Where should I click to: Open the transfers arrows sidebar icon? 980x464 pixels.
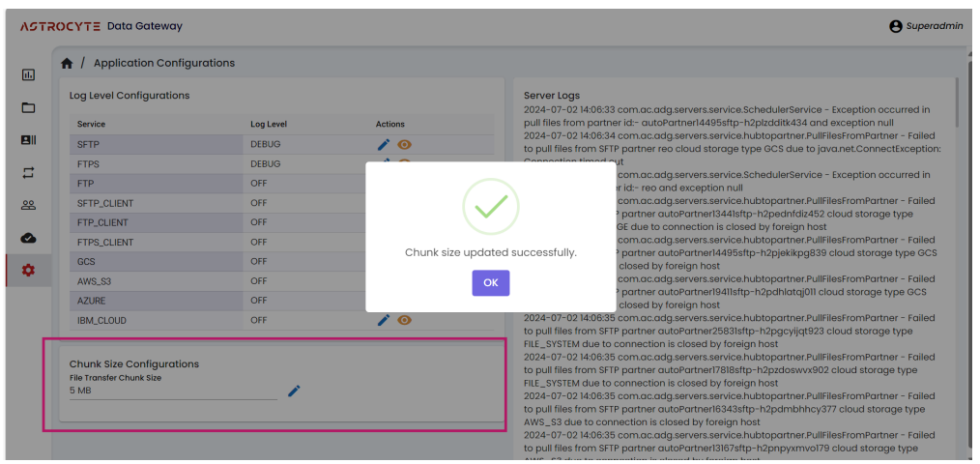coord(28,173)
